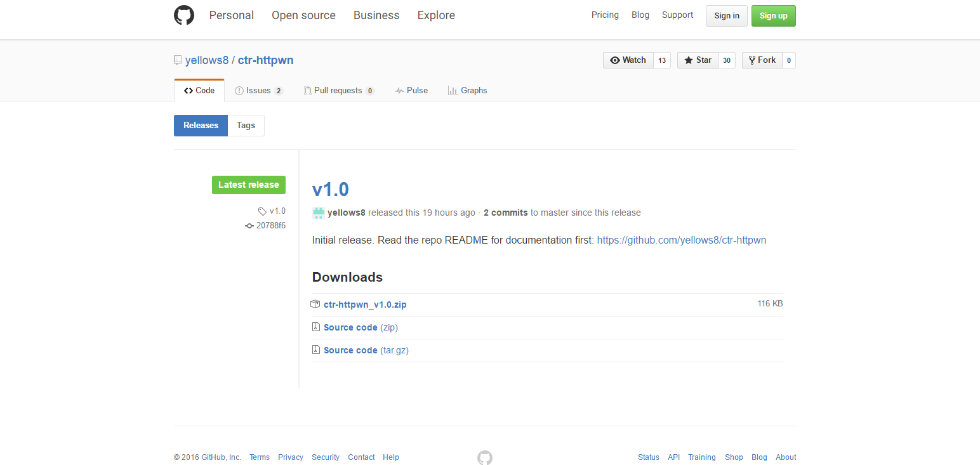
Task: View the forks count 0
Action: click(x=789, y=60)
